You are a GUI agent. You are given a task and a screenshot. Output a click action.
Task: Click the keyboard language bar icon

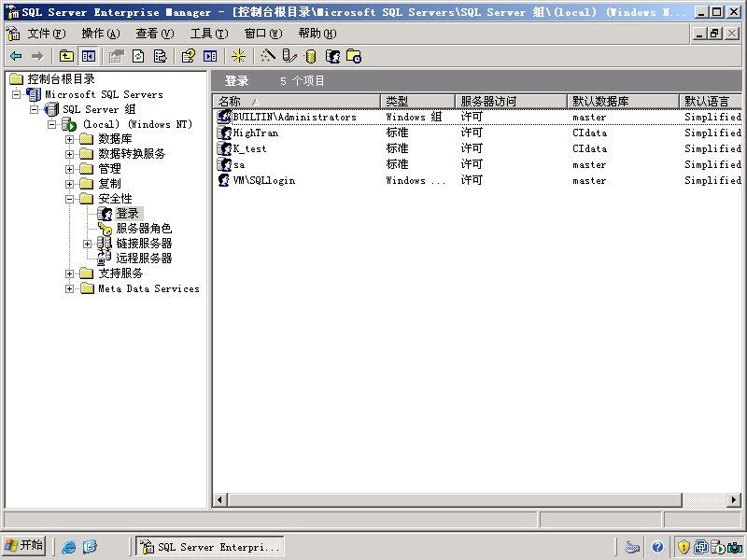pos(632,547)
